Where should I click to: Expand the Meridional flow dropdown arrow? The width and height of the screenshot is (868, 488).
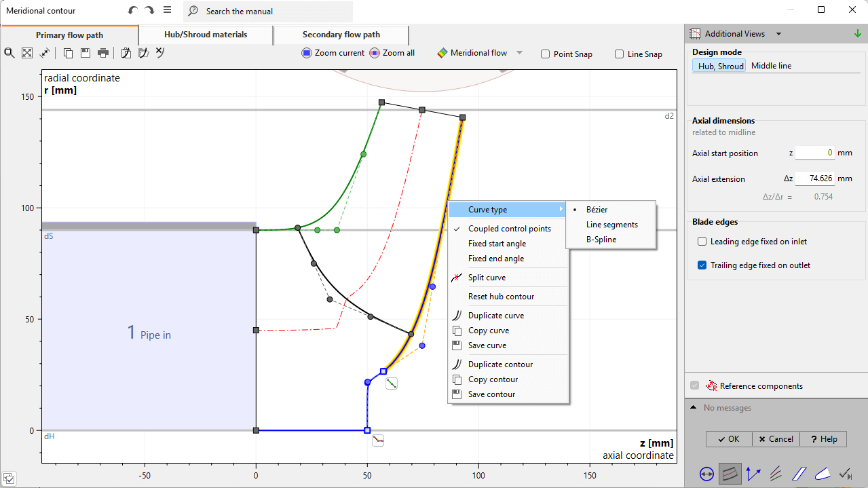519,53
